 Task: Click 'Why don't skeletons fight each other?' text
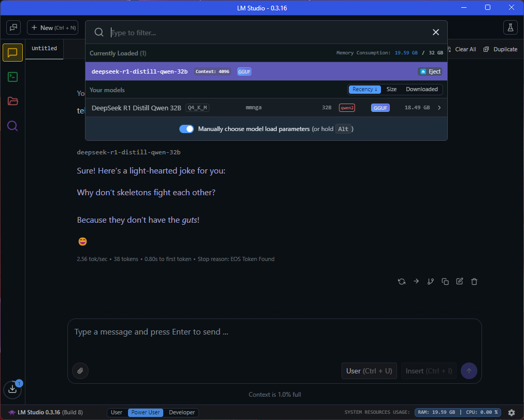[146, 193]
